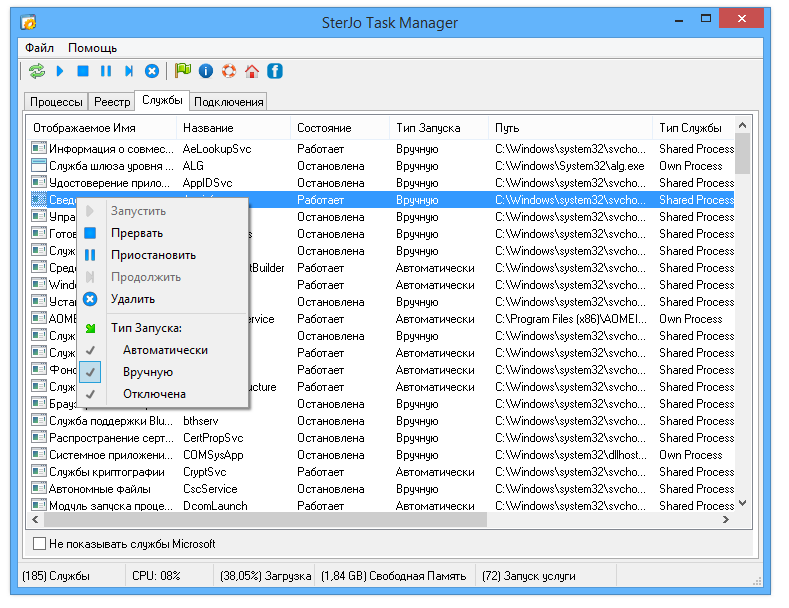The width and height of the screenshot is (789, 608).
Task: Sort by Название column header
Action: (233, 128)
